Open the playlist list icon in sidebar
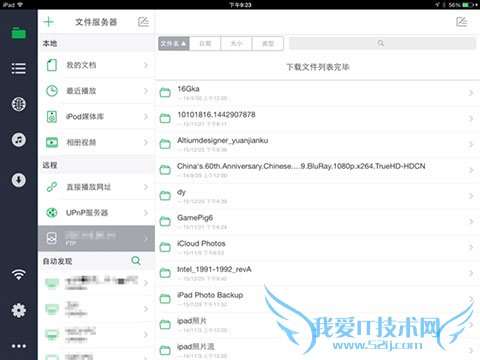This screenshot has width=480, height=360. pyautogui.click(x=19, y=68)
